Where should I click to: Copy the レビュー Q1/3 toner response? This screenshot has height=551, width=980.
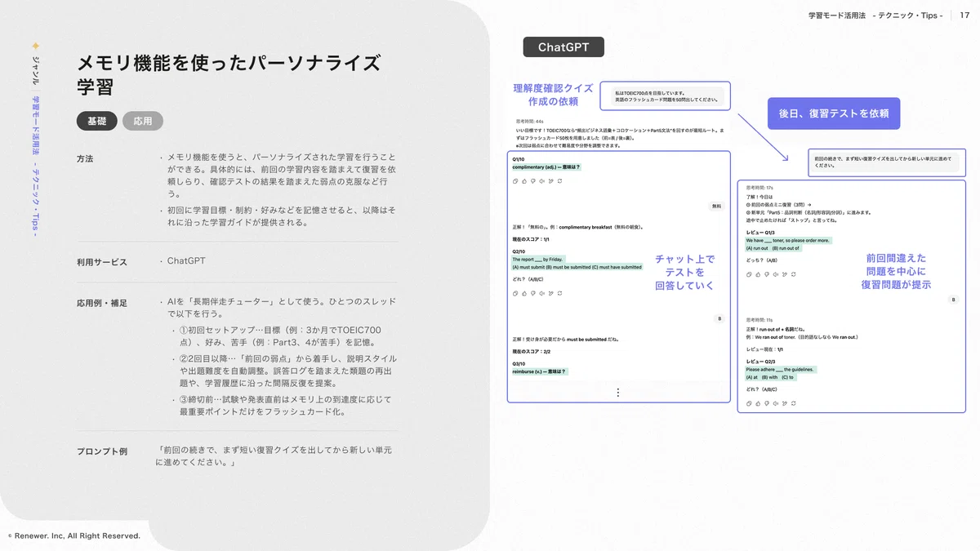click(749, 274)
